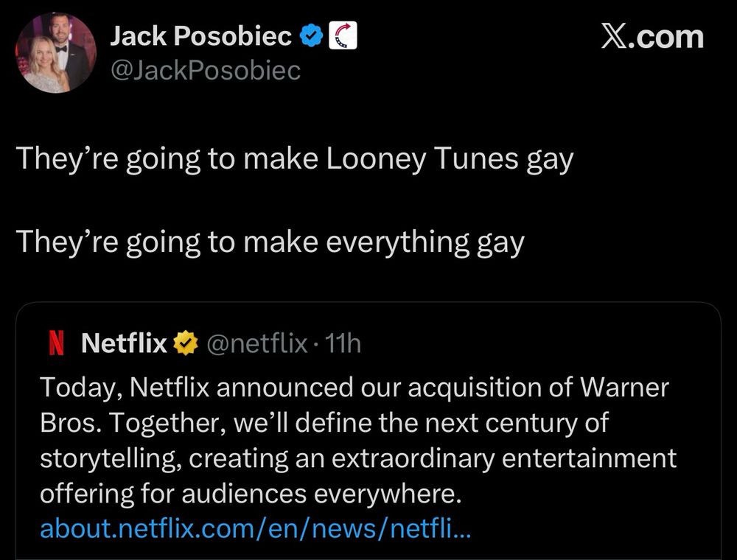Click "offering for audiences everywhere" line
737x560 pixels.
[x=249, y=494]
